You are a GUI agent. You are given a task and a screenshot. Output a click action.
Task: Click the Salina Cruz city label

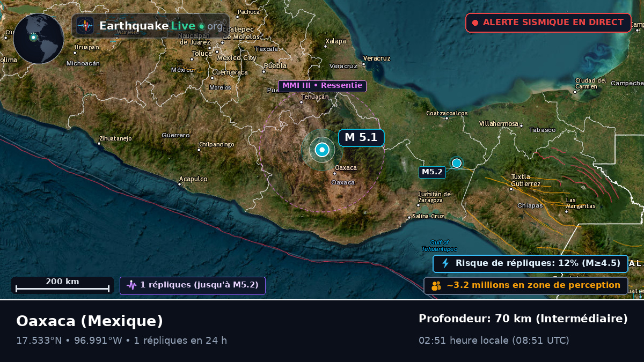tap(428, 216)
